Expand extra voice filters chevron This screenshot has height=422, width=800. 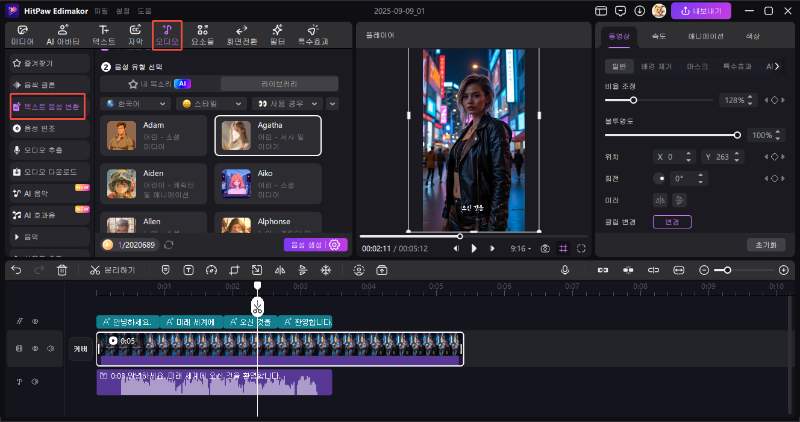[333, 104]
